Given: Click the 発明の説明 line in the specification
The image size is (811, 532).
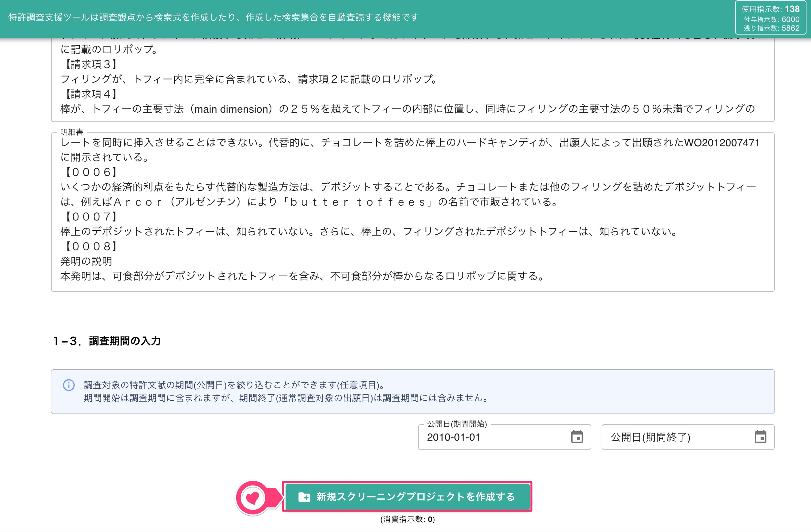Looking at the screenshot, I should click(x=86, y=261).
